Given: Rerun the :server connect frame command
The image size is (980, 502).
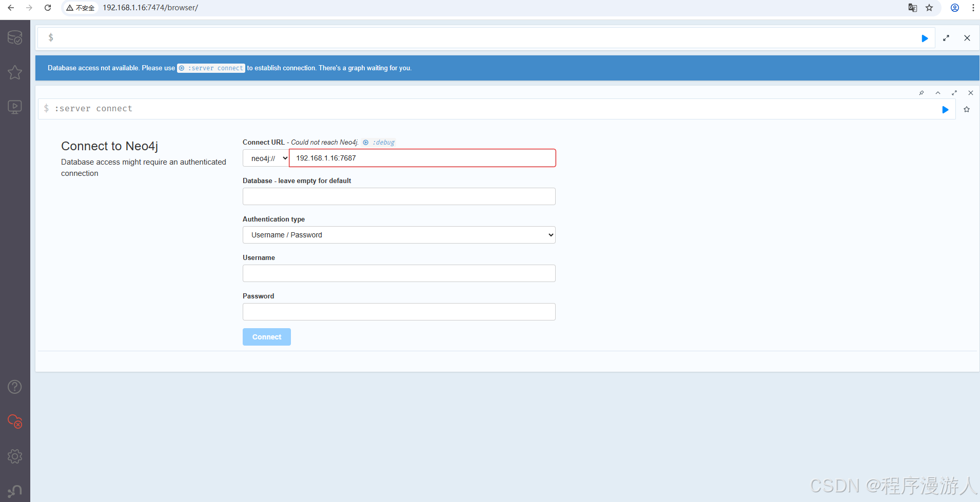Looking at the screenshot, I should [945, 110].
